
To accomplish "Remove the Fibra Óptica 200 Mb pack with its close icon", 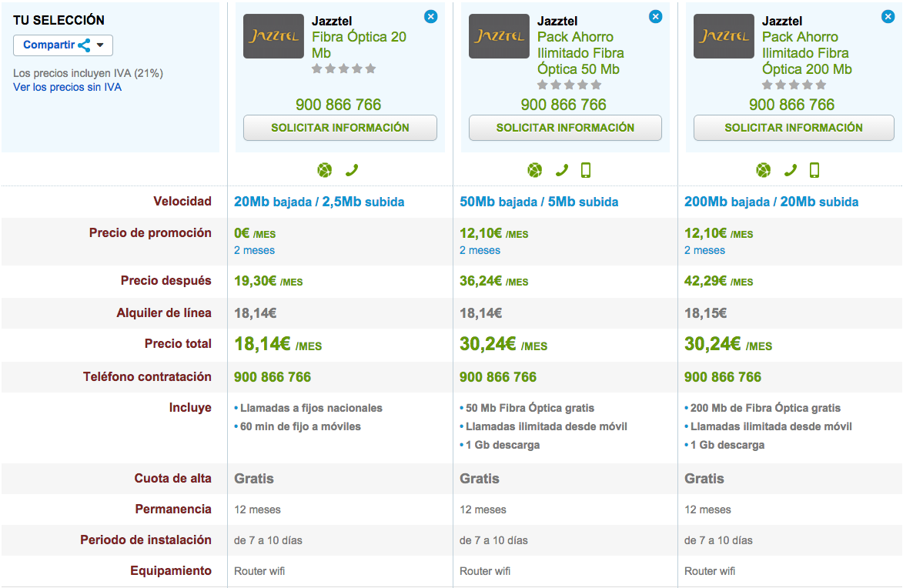I will 888,17.
